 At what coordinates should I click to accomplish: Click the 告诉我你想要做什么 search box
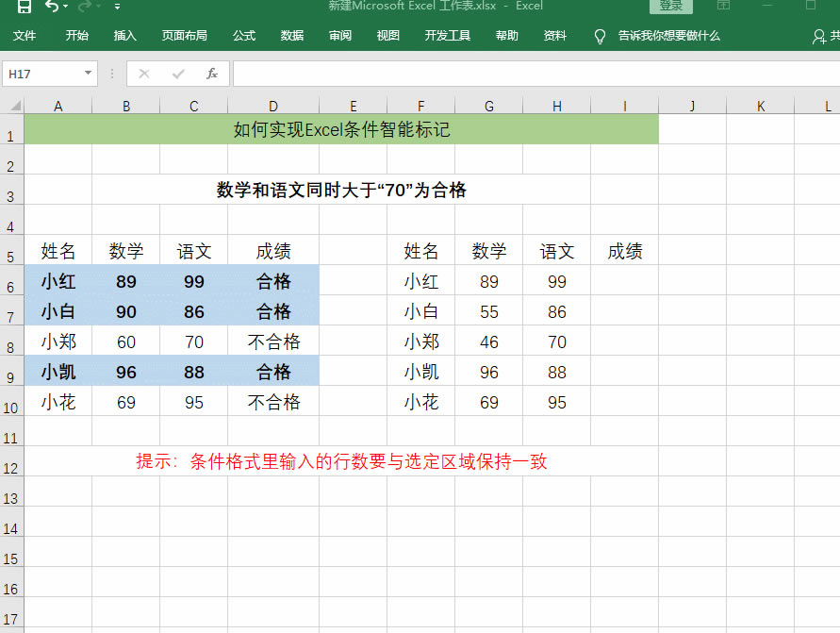point(668,36)
